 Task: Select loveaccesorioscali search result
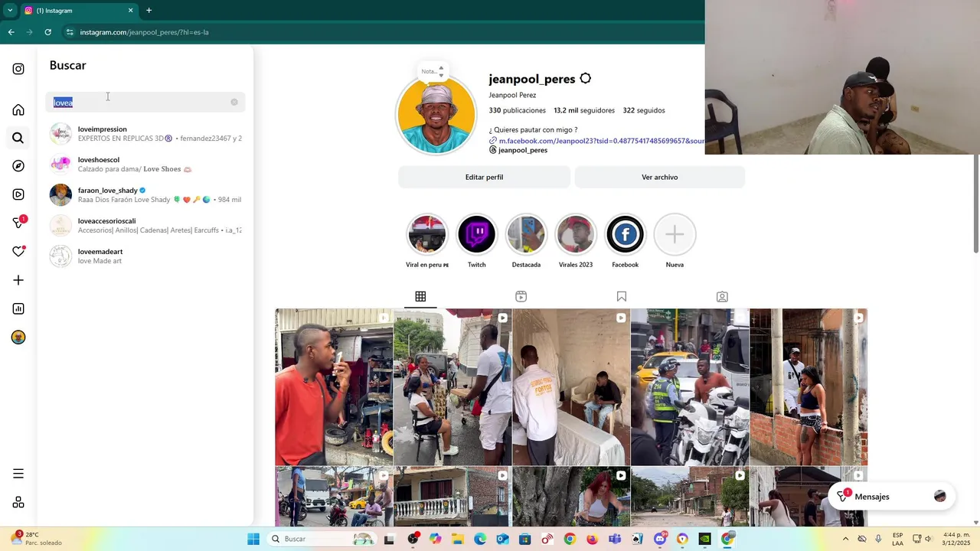pyautogui.click(x=145, y=226)
